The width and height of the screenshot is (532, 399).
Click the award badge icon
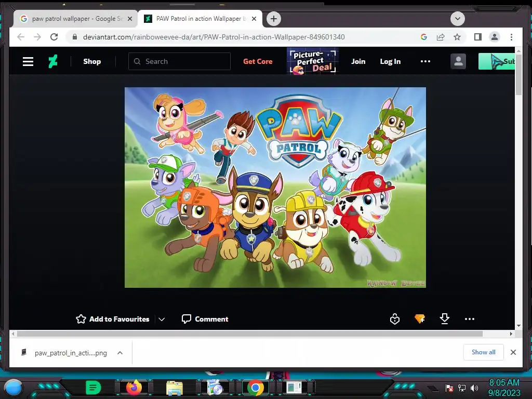(395, 319)
